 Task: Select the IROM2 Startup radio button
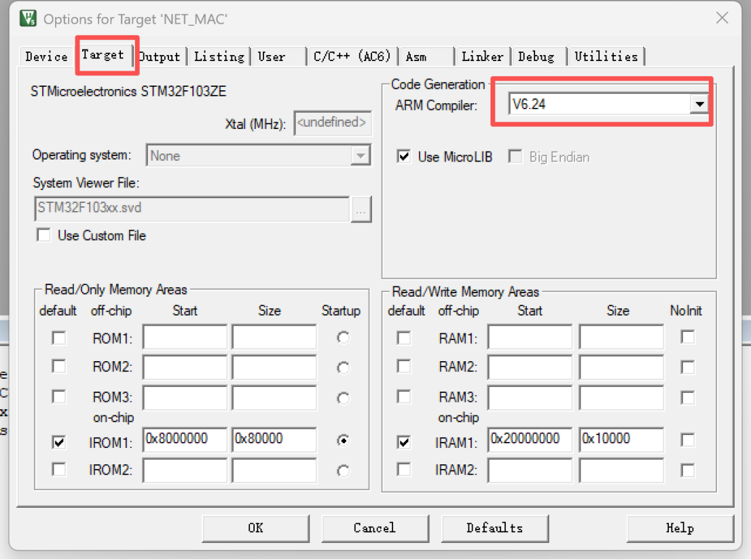(343, 471)
